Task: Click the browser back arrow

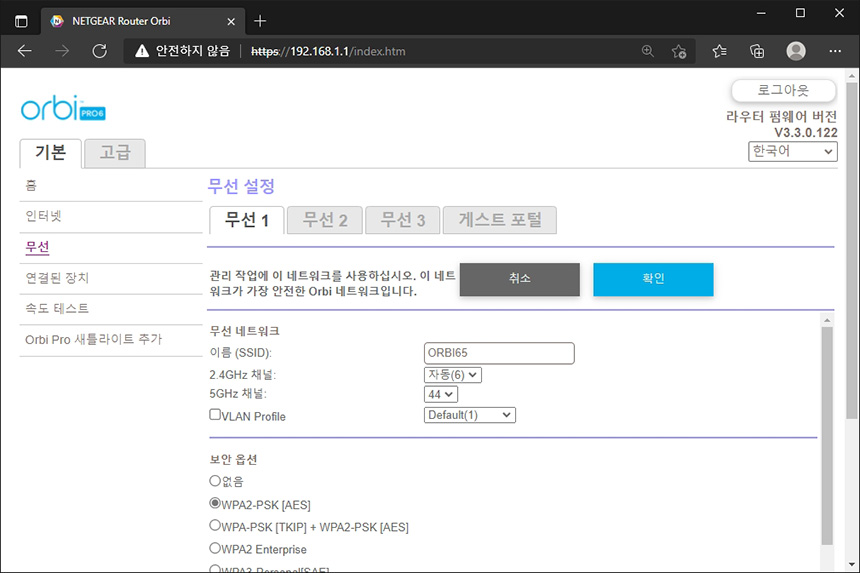Action: (x=25, y=51)
